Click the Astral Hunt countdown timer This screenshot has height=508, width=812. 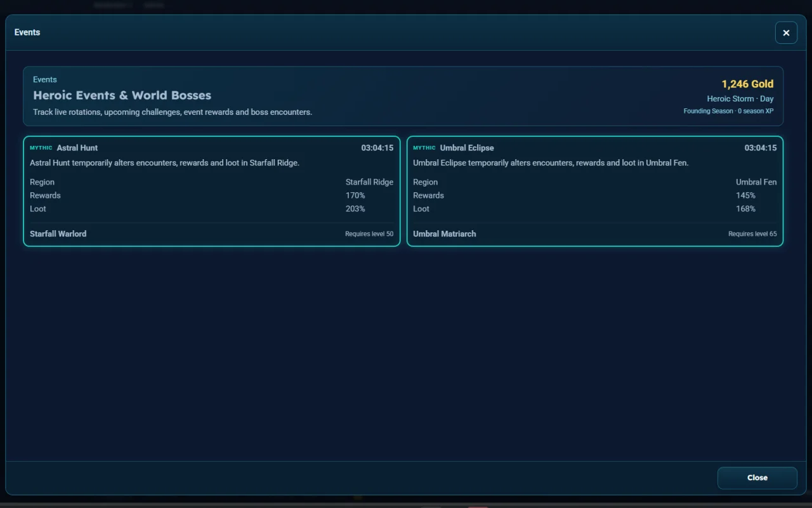click(377, 148)
